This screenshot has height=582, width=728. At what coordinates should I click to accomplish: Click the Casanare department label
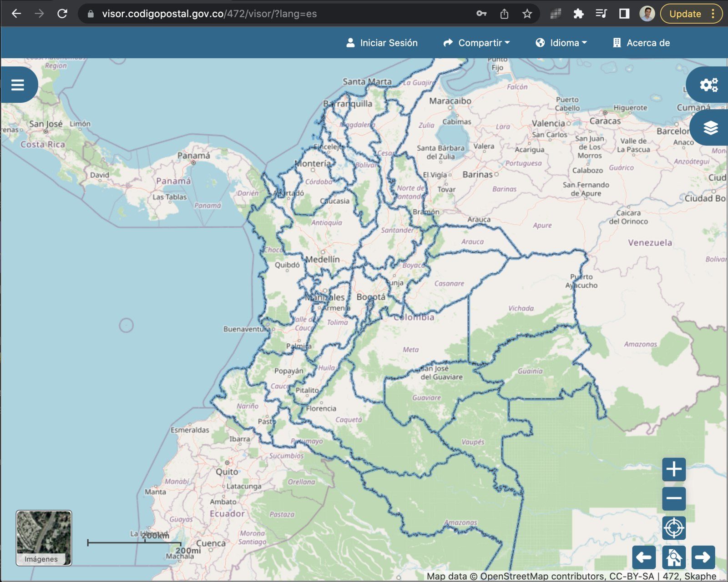pyautogui.click(x=449, y=283)
